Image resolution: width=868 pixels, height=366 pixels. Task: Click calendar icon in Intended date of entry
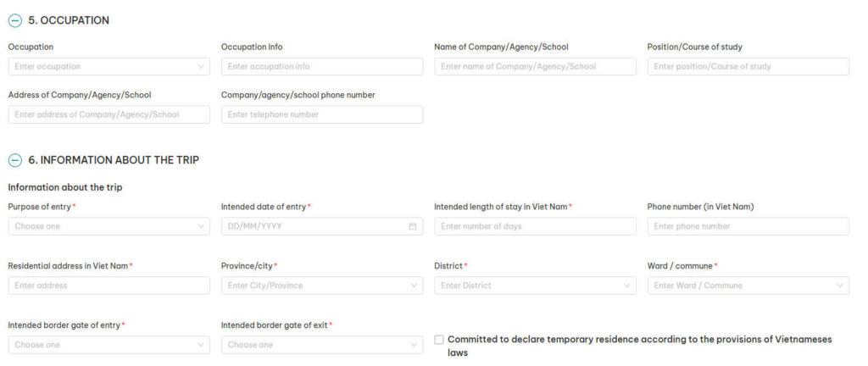point(413,226)
